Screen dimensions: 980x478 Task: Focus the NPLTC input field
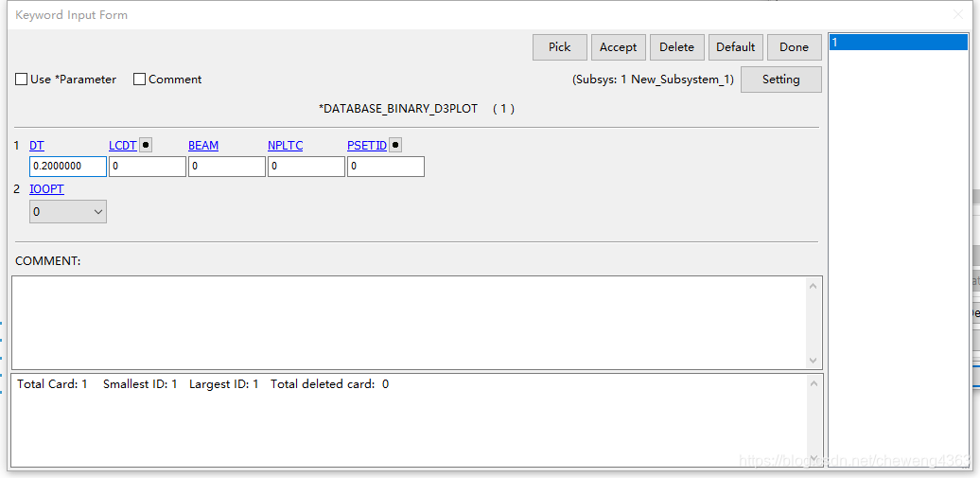(306, 167)
